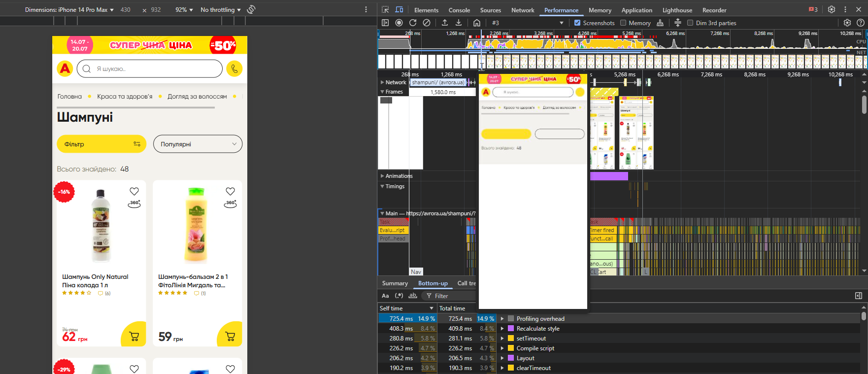Image resolution: width=868 pixels, height=374 pixels.
Task: Open the DevTools three-dot customize menu
Action: (x=845, y=9)
